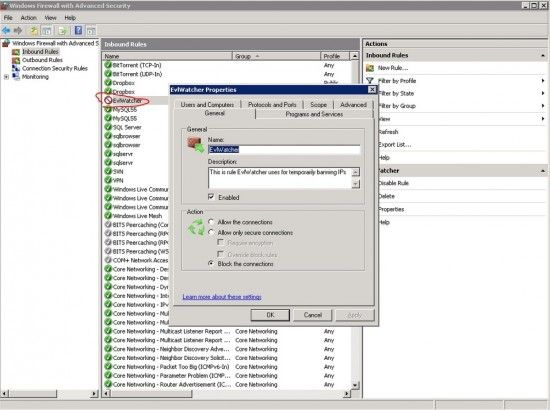Click the rules list scroll-down arrow
The image size is (550, 410).
355,385
